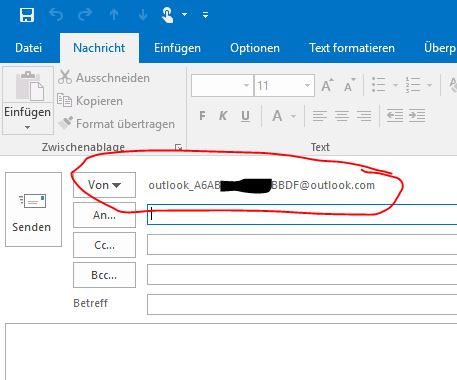Click the Senden button
The image size is (457, 380).
(x=33, y=209)
